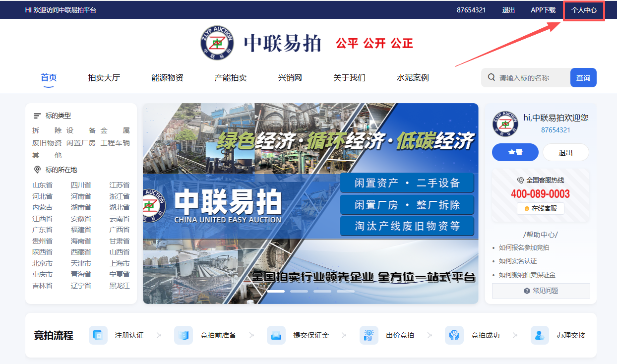Select location 广东省
The image size is (617, 364).
42,230
